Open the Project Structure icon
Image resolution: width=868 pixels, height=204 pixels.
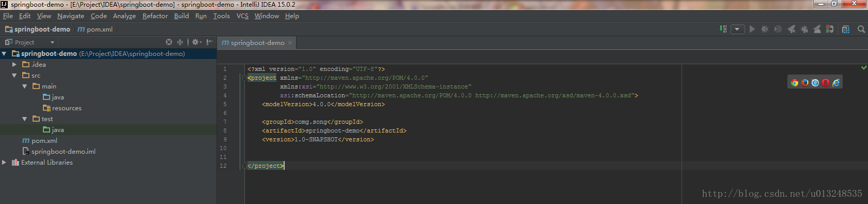(846, 29)
